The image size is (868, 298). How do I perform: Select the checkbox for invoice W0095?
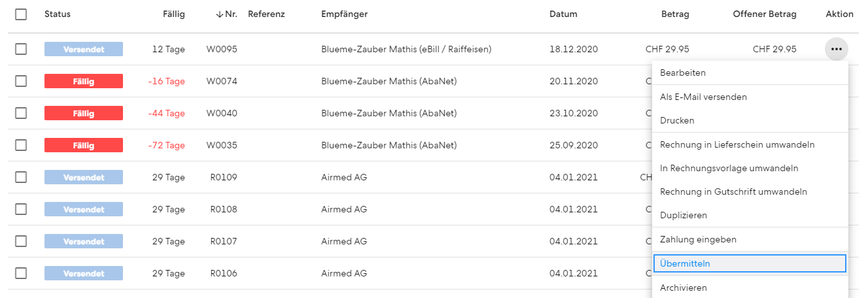[21, 49]
